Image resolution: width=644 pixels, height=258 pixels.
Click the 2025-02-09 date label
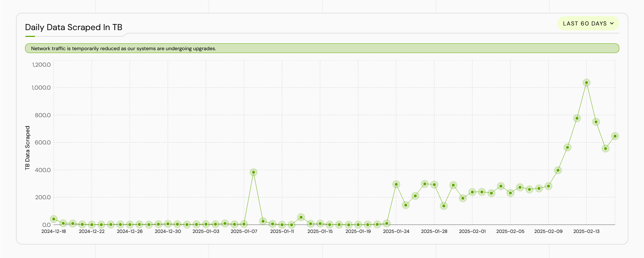coord(548,231)
